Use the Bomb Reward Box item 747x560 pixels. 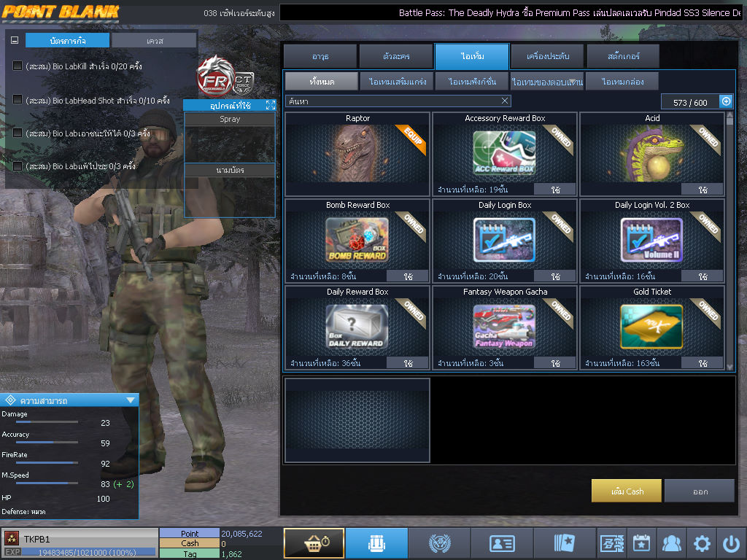408,276
